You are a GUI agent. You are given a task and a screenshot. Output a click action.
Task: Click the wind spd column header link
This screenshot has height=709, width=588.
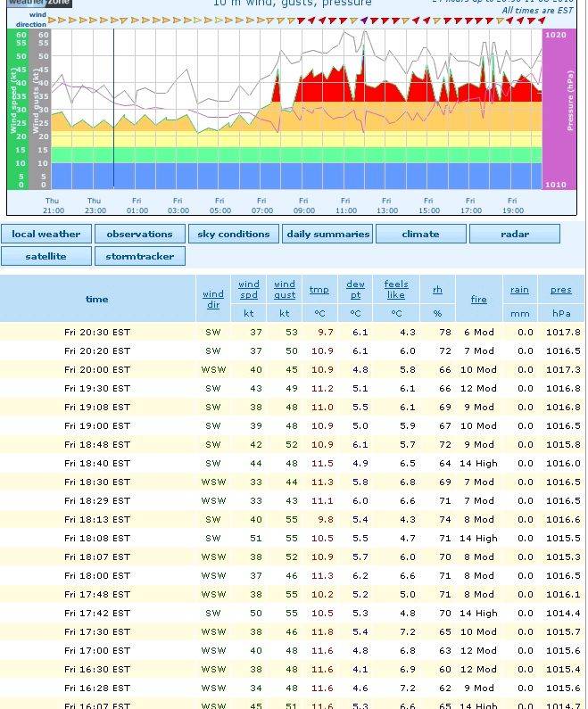(249, 289)
